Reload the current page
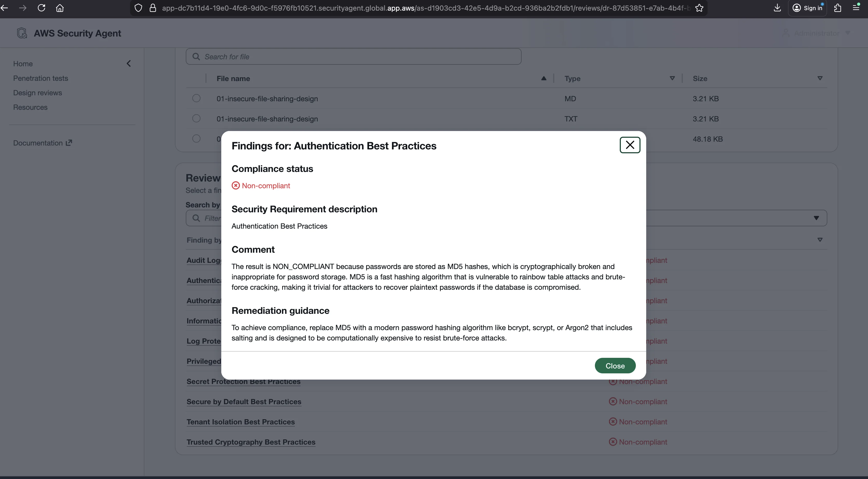The image size is (868, 479). tap(41, 8)
